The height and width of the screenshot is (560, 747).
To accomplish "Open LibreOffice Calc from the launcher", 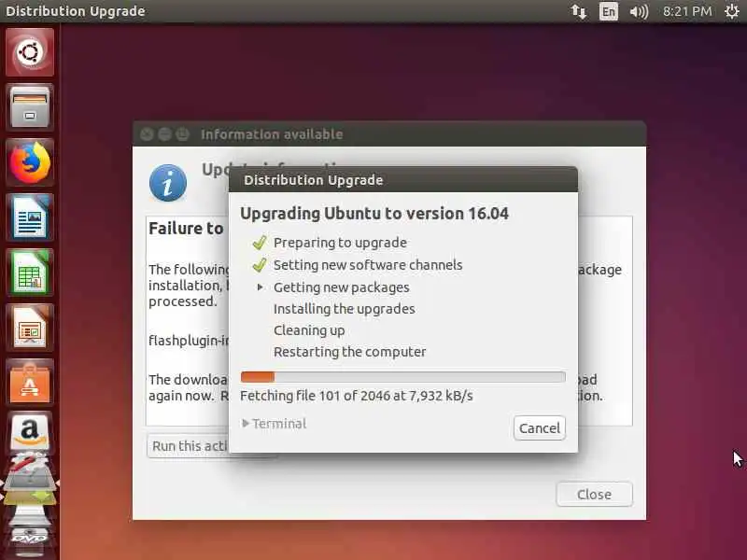I will point(30,273).
